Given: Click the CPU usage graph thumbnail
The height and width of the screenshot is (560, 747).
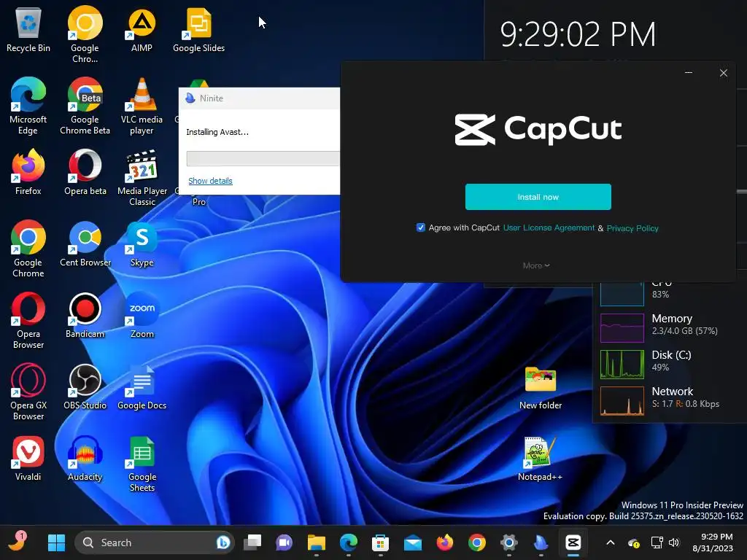Looking at the screenshot, I should pos(622,294).
